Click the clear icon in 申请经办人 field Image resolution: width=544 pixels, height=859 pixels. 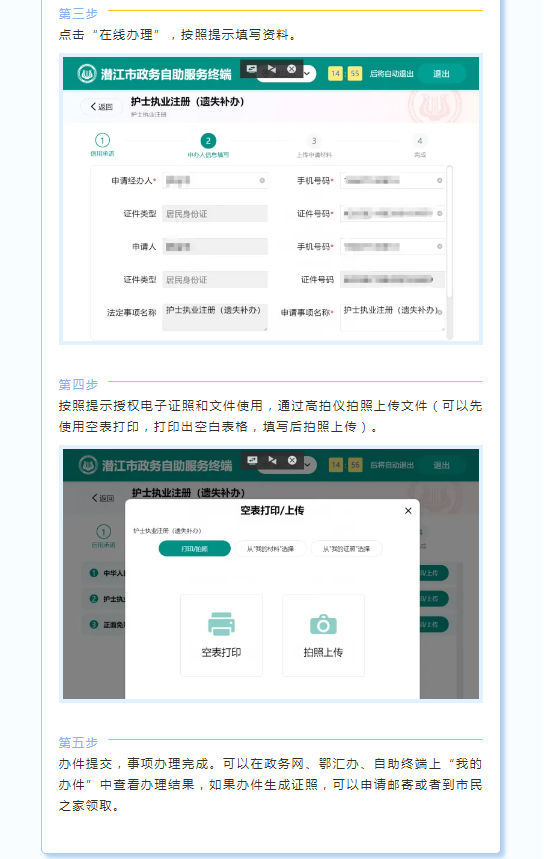tap(262, 180)
